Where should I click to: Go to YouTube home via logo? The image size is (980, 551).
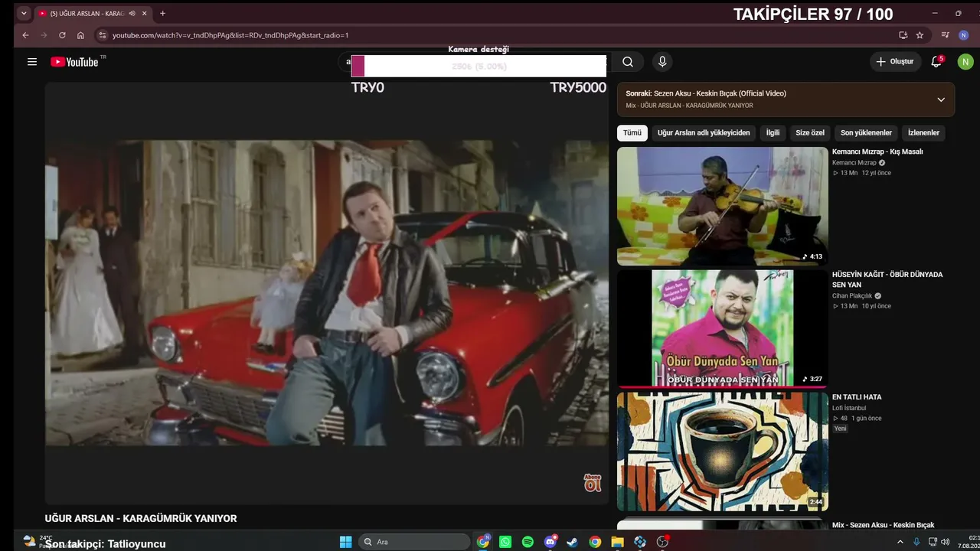point(74,62)
